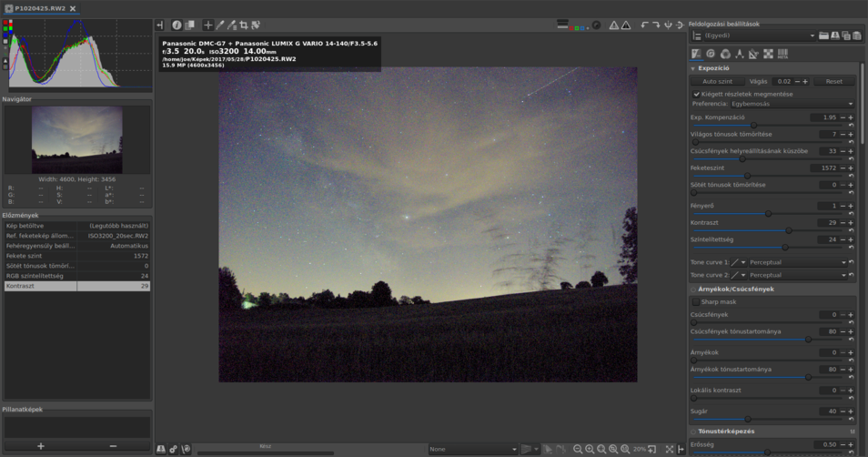Flip the image vertically
The width and height of the screenshot is (868, 457).
coord(681,25)
